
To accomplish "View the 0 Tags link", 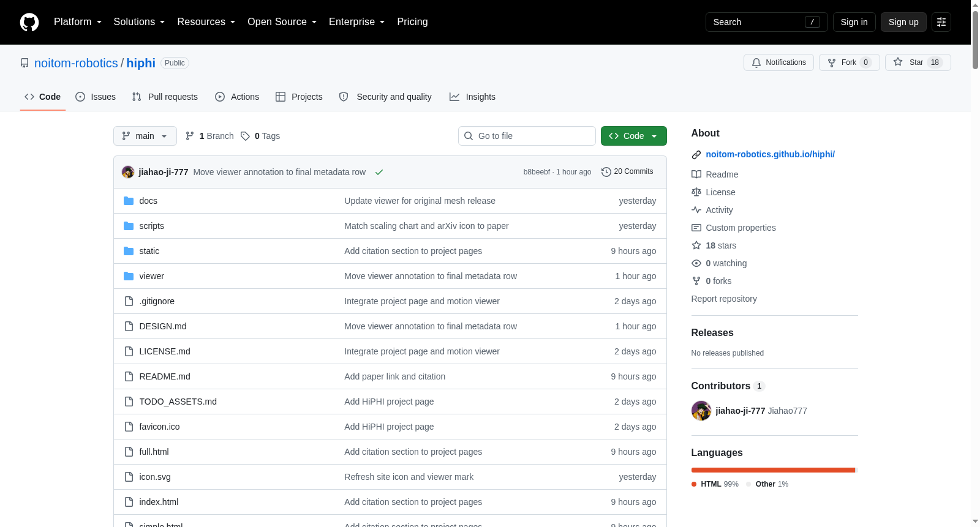I will [x=260, y=136].
